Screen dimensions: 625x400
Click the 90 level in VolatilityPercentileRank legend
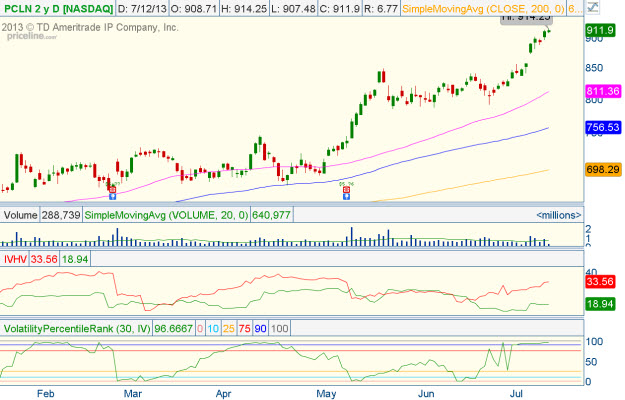(x=261, y=328)
